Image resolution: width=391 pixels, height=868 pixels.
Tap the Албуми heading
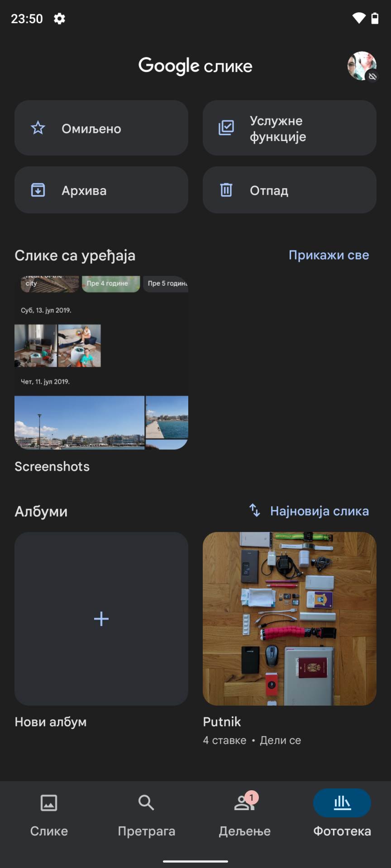[x=41, y=511]
